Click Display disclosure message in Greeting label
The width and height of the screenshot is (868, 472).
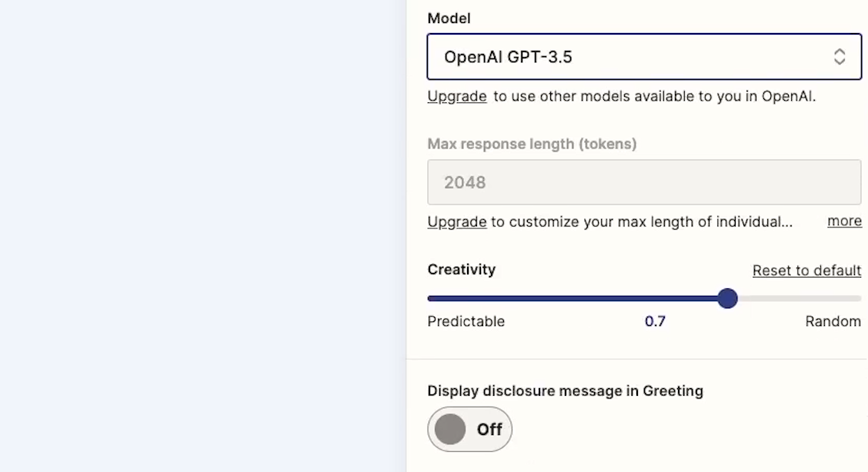(565, 391)
